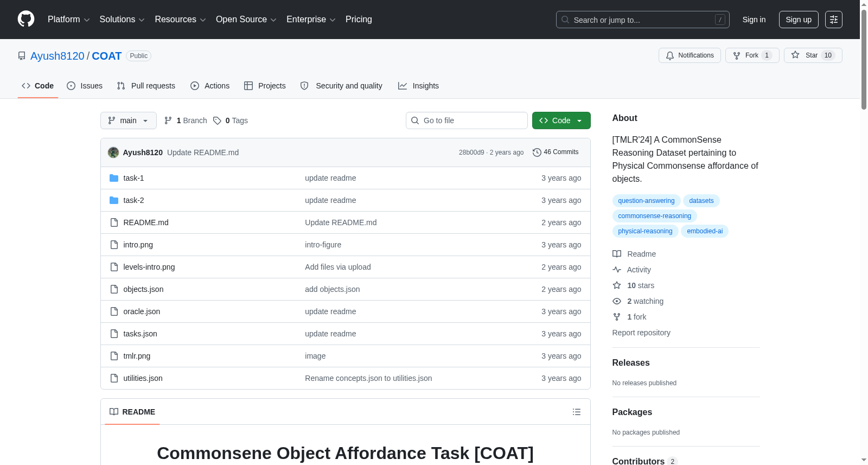Image resolution: width=868 pixels, height=465 pixels.
Task: Expand the Platform menu
Action: [68, 20]
